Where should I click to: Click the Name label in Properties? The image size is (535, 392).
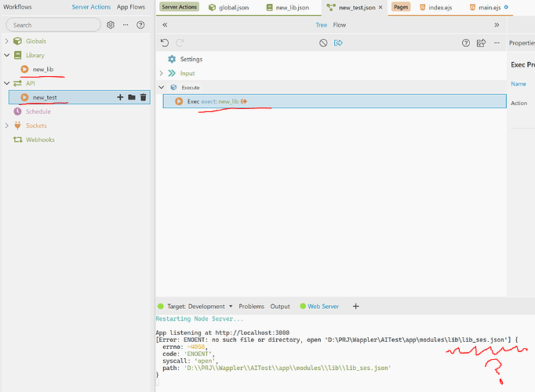coord(519,84)
